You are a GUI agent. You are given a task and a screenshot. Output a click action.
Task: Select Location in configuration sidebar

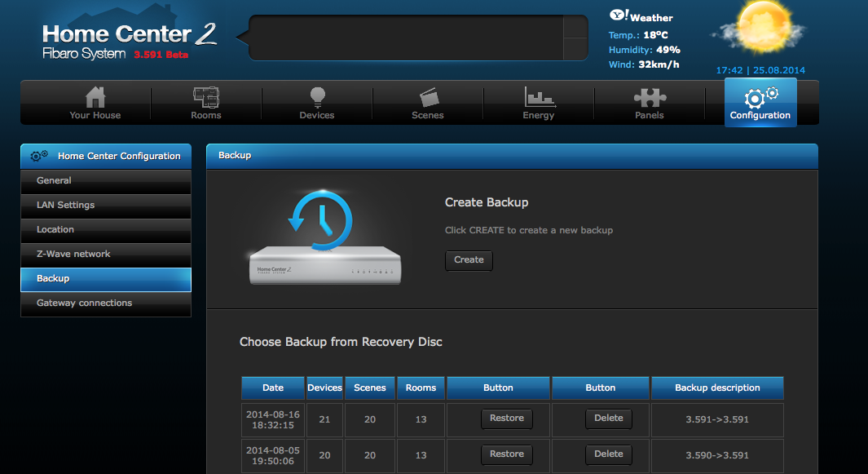(106, 229)
